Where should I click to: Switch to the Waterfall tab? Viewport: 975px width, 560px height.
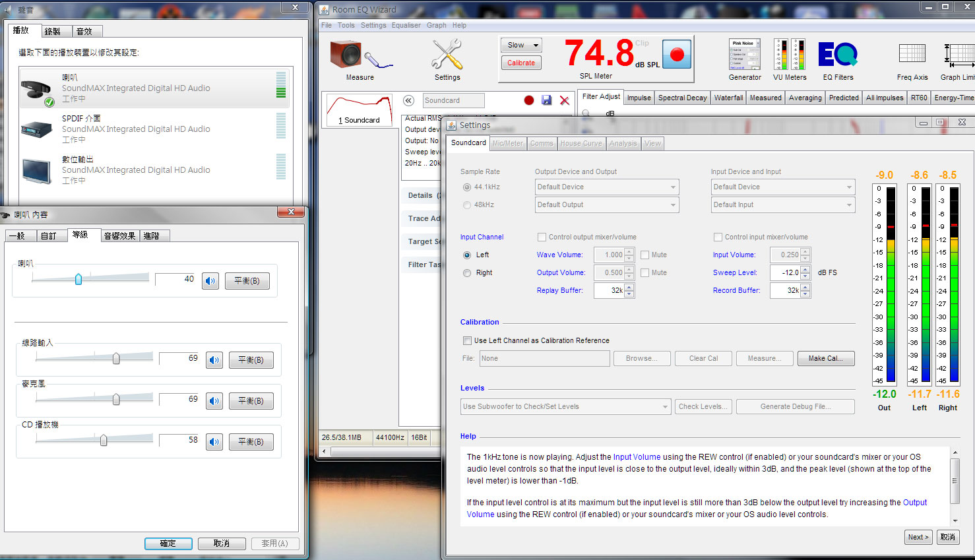[x=728, y=98]
